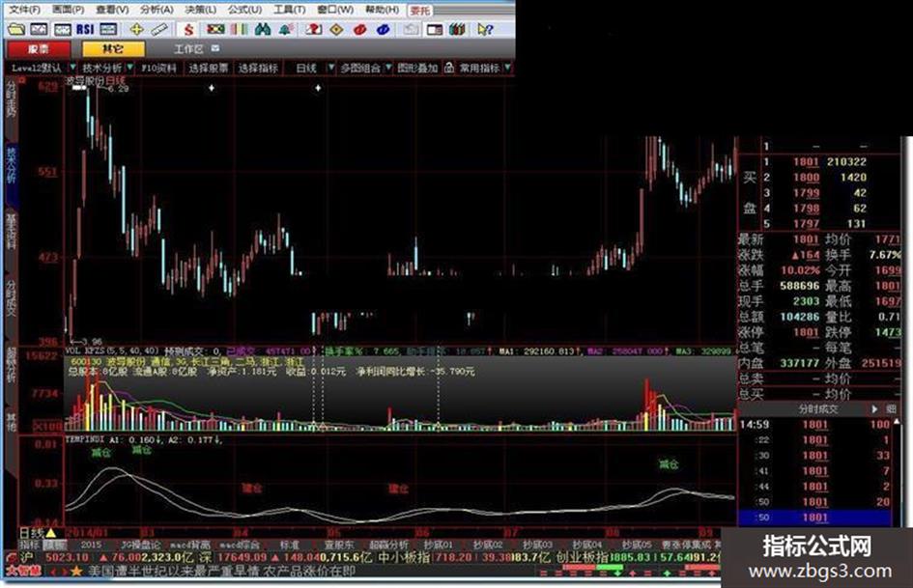Expand the 多图组合 dropdown
Screen dimensions: 913x588
[389, 68]
